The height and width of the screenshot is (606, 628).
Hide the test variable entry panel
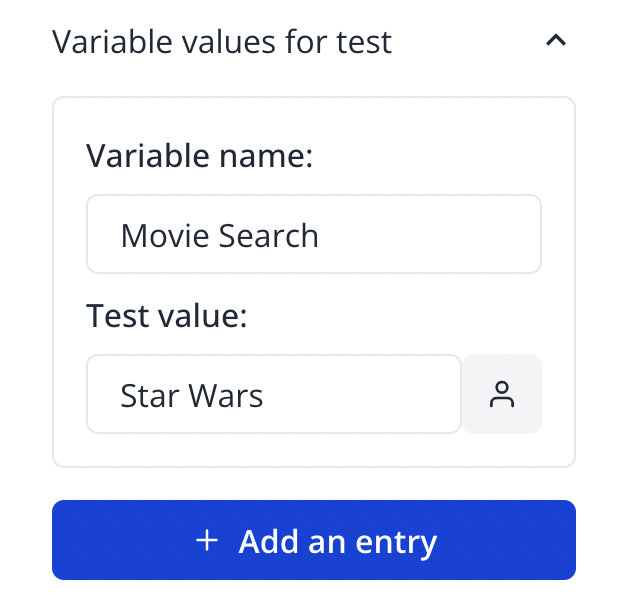(556, 42)
